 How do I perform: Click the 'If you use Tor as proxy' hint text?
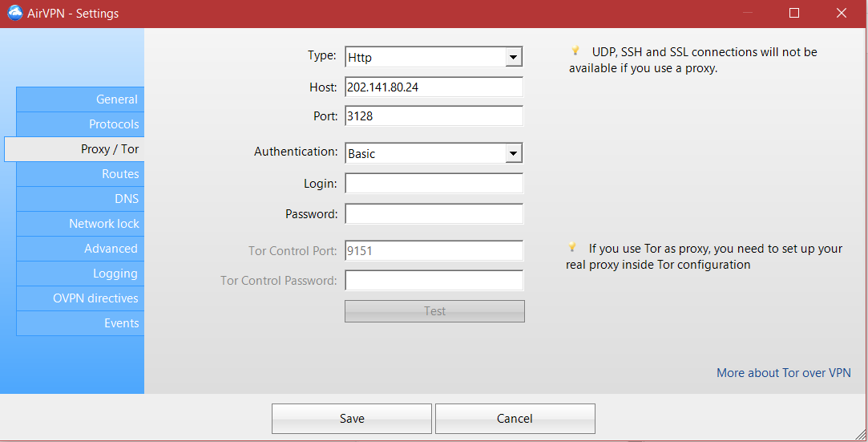coord(704,257)
